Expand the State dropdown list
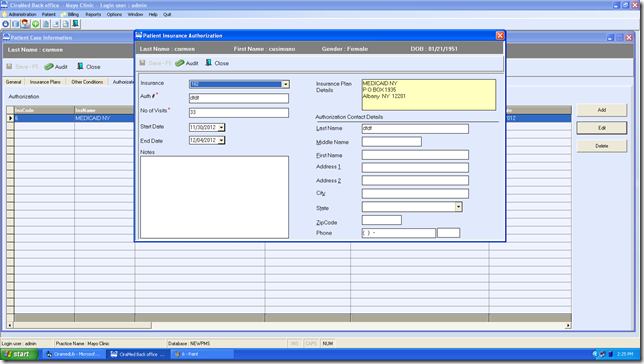The height and width of the screenshot is (364, 644). pos(458,207)
